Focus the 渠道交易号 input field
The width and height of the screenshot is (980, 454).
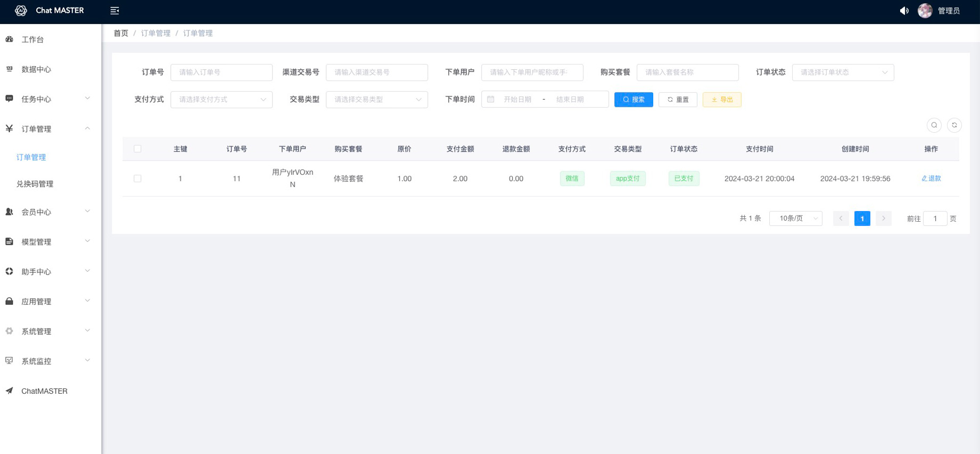pos(377,72)
